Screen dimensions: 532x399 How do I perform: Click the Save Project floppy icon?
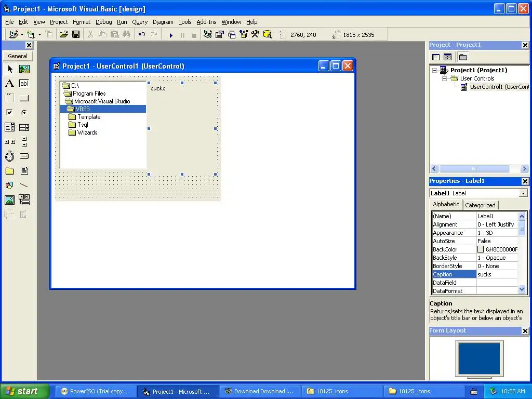(x=76, y=35)
